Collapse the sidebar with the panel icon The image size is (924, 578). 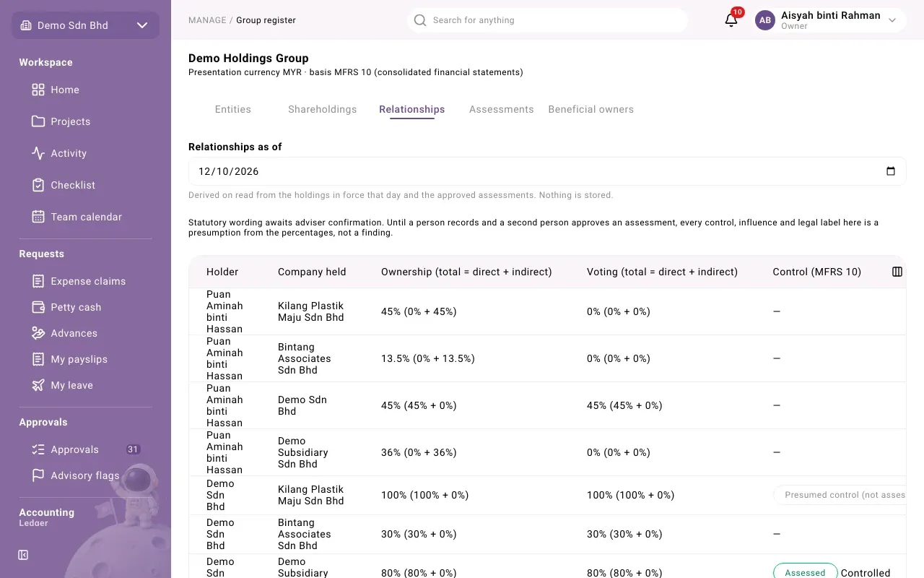tap(23, 555)
